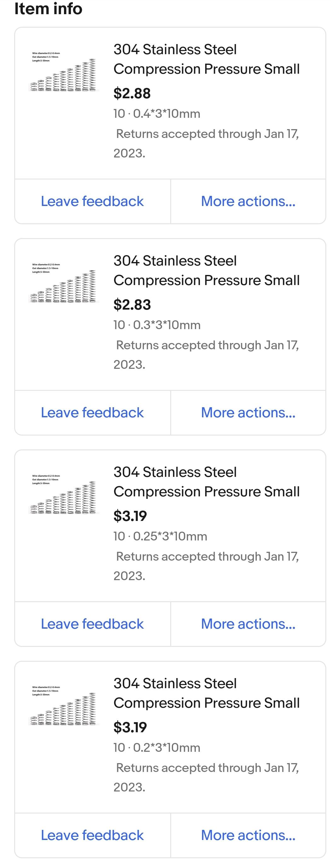This screenshot has height=868, width=331.
Task: Open More actions for the $2.88 item
Action: pyautogui.click(x=248, y=201)
